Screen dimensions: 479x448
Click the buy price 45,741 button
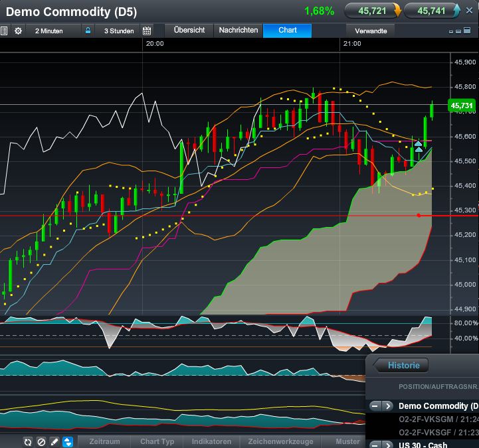pyautogui.click(x=431, y=11)
